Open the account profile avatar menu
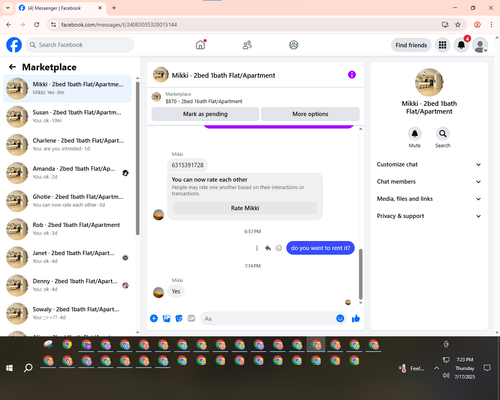The image size is (500, 400). [480, 45]
